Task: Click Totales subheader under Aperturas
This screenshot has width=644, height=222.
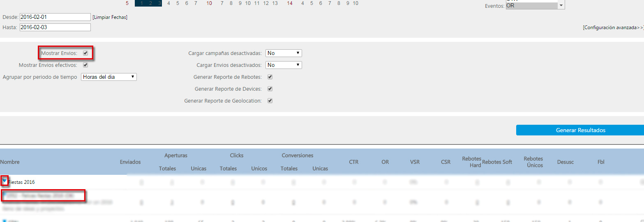Action: pyautogui.click(x=167, y=169)
